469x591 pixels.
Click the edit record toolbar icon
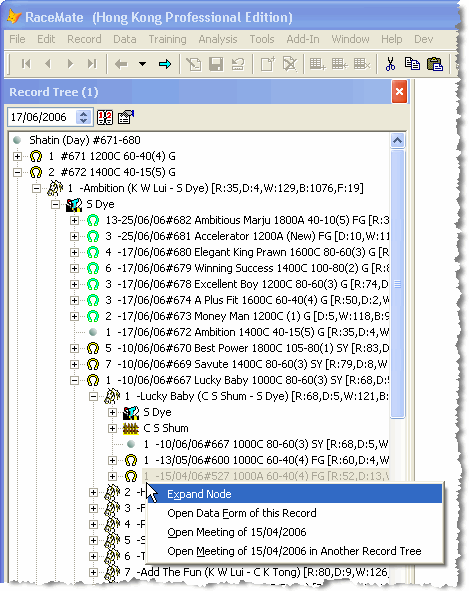point(193,64)
